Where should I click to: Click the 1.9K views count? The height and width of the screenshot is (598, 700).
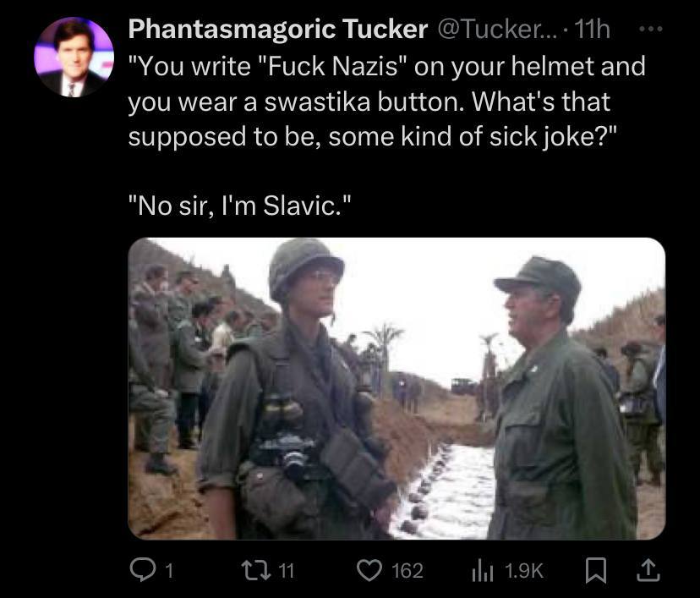tap(524, 571)
